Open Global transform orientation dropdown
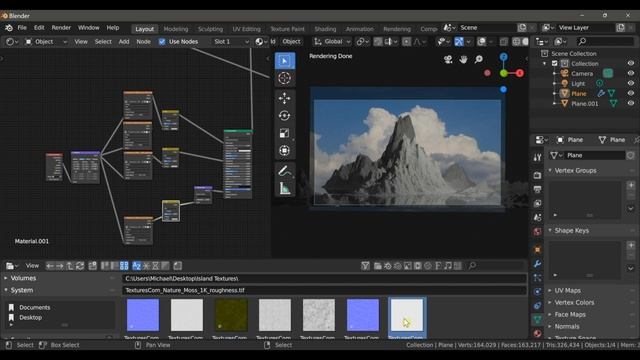 (x=332, y=42)
